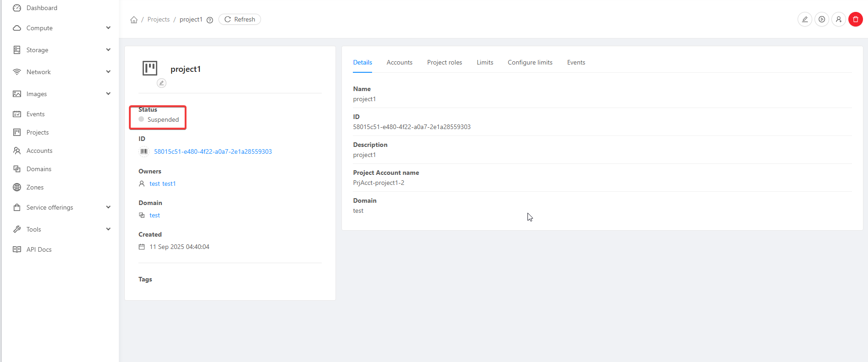Click the home icon in breadcrumb
Screen dimensions: 868x362
point(134,20)
